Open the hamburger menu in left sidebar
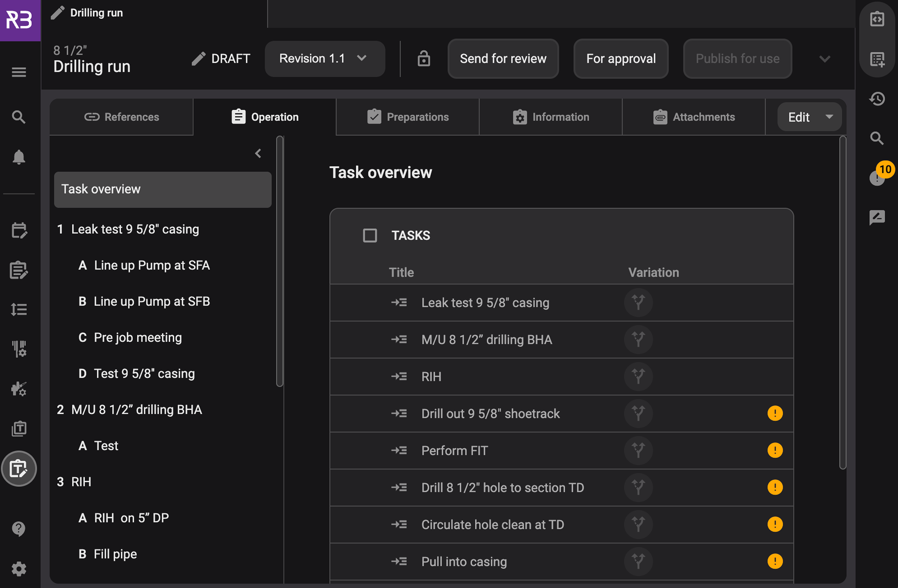This screenshot has width=898, height=588. pyautogui.click(x=19, y=72)
